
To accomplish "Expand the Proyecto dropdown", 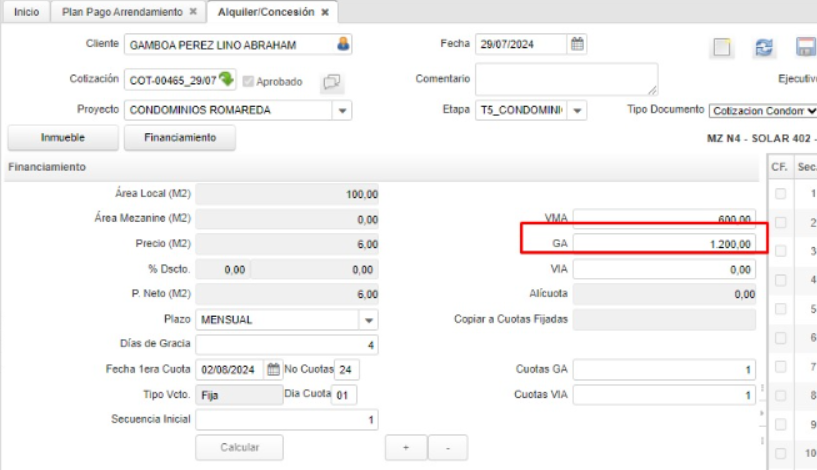I will tap(343, 110).
